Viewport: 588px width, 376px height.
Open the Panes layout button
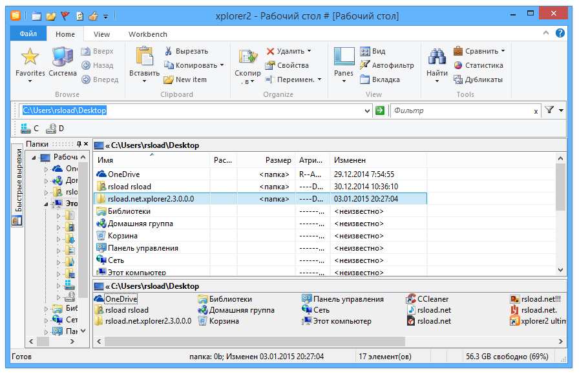[344, 64]
